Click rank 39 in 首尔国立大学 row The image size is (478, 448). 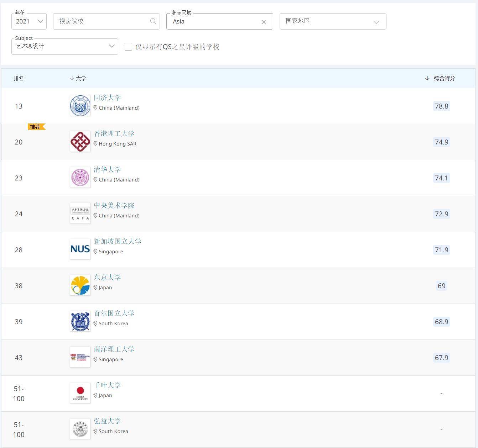(19, 322)
